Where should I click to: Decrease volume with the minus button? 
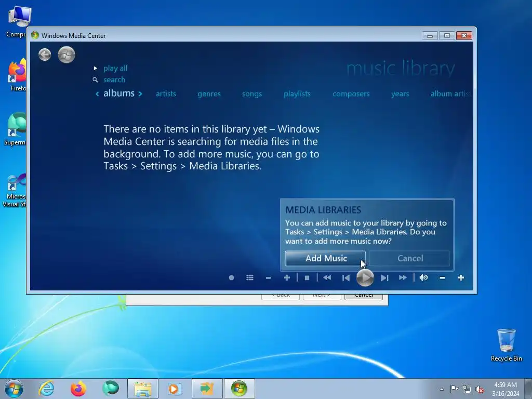click(x=442, y=278)
